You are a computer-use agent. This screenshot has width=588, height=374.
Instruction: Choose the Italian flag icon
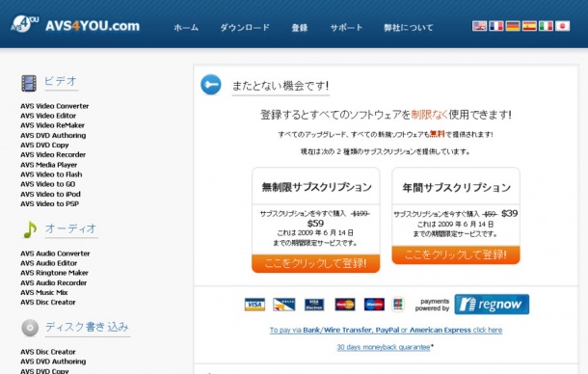tap(546, 26)
